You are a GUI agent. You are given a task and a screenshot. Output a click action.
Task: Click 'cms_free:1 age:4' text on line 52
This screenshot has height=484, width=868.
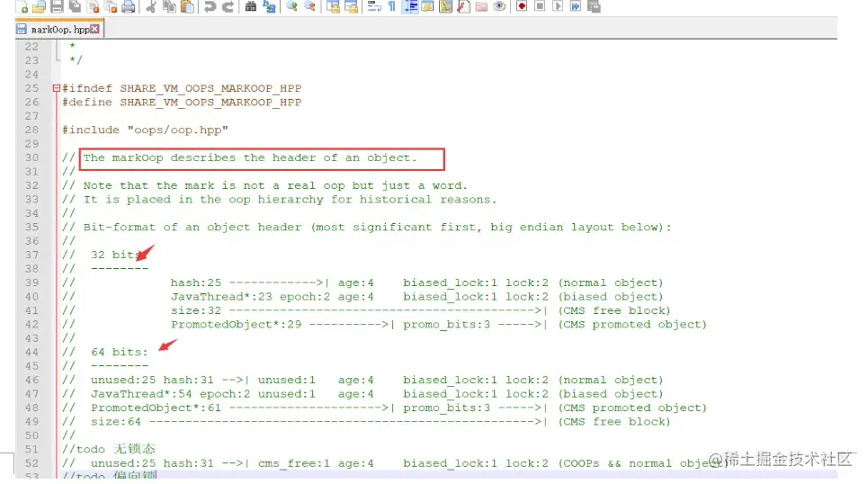316,463
